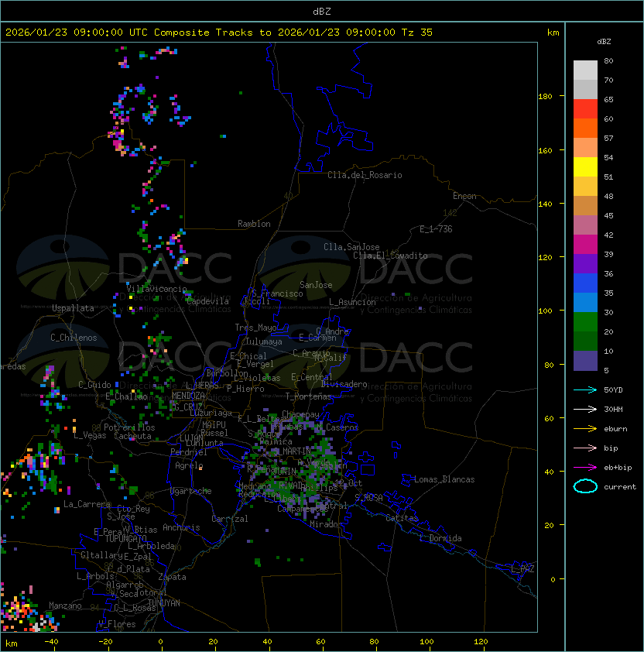This screenshot has height=652, width=644.
Task: Click the Clla.del_Rosario place label
Action: click(x=365, y=175)
